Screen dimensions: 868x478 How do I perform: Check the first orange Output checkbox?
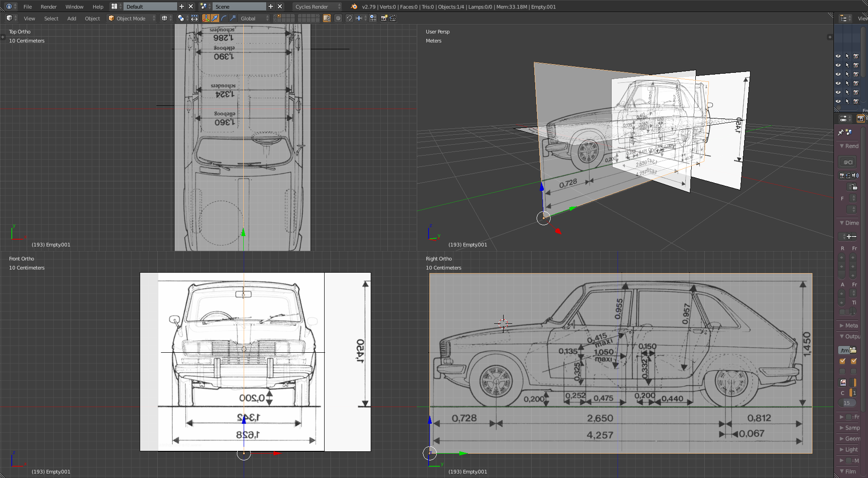pyautogui.click(x=842, y=361)
